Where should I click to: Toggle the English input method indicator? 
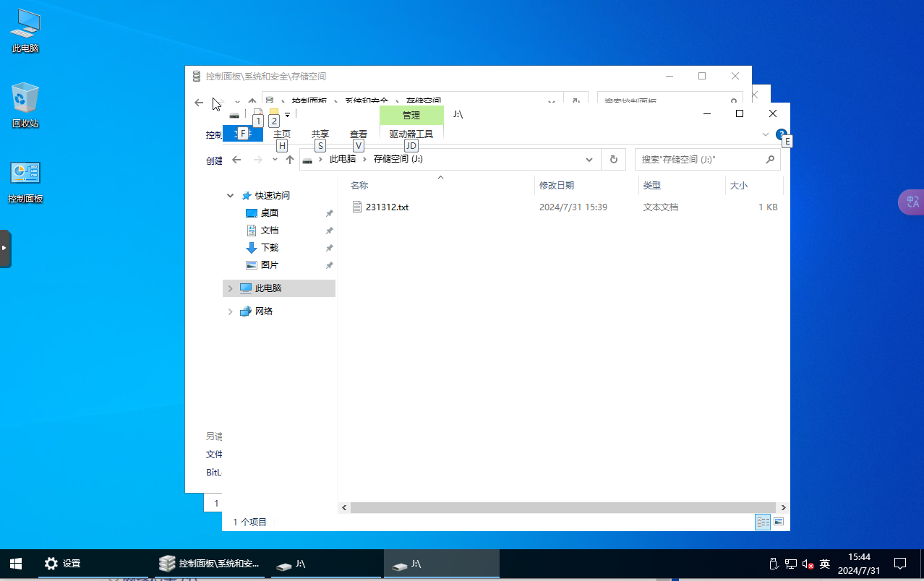pos(824,564)
